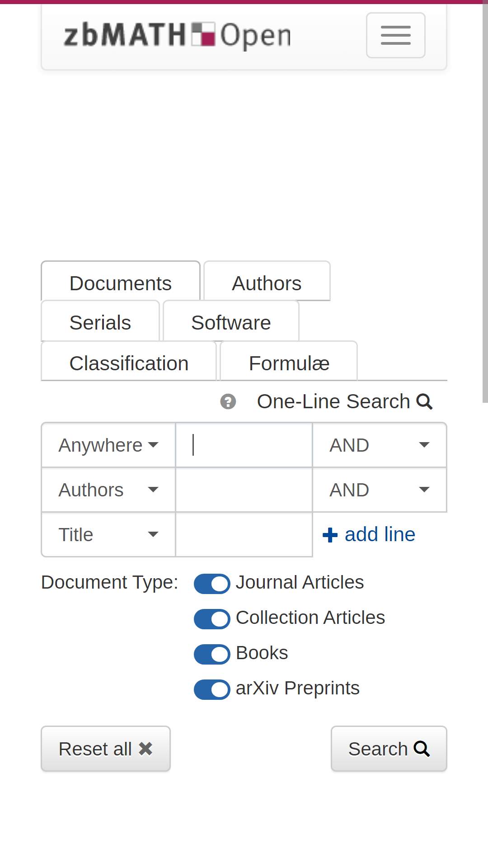This screenshot has height=868, width=488.
Task: Toggle the Books document type switch
Action: click(212, 654)
